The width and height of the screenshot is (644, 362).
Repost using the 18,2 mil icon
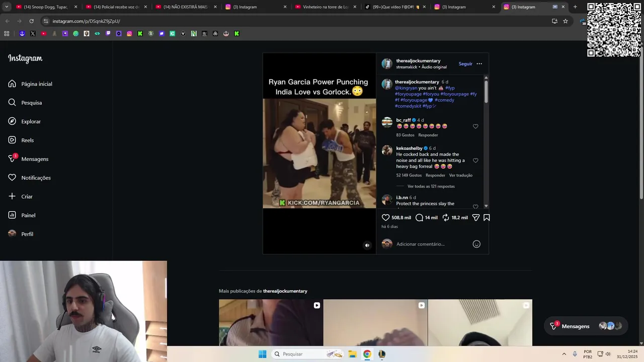tap(446, 218)
